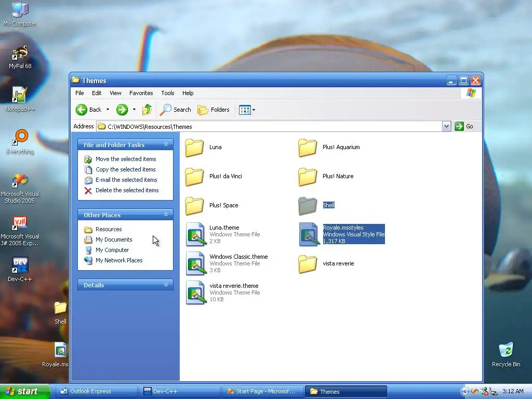532x399 pixels.
Task: Show hidden system tray icons
Action: point(465,392)
